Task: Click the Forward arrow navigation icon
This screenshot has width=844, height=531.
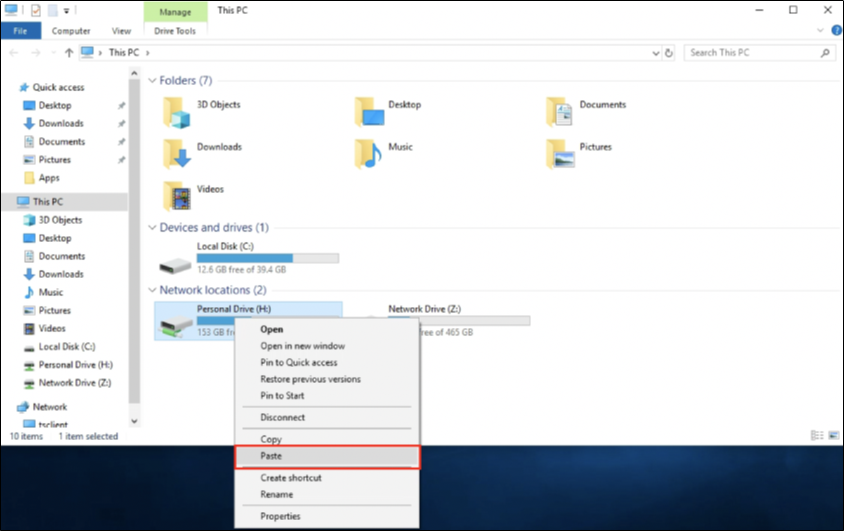Action: pos(36,53)
